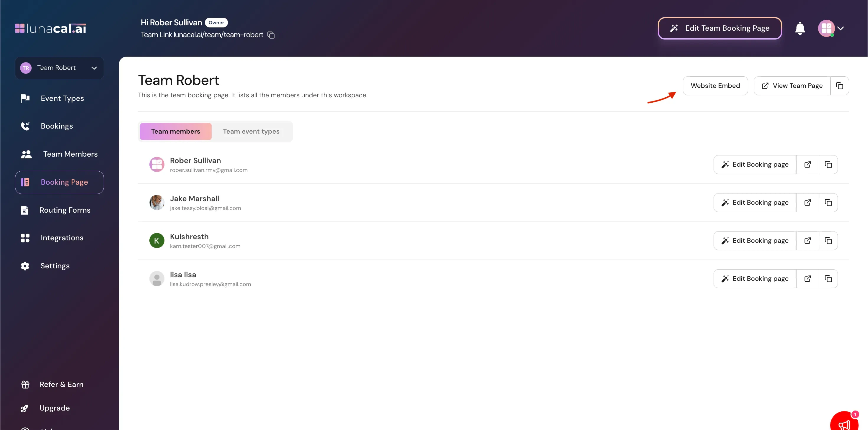
Task: Copy the team link in header
Action: click(x=271, y=35)
